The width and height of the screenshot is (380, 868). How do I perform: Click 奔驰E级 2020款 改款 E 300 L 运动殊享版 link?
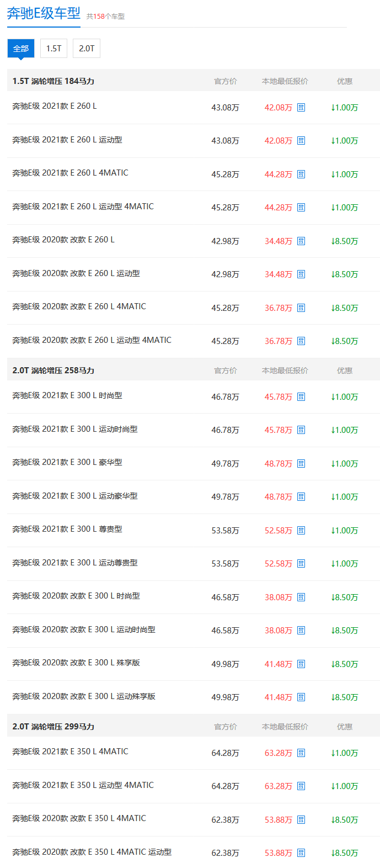(x=84, y=696)
